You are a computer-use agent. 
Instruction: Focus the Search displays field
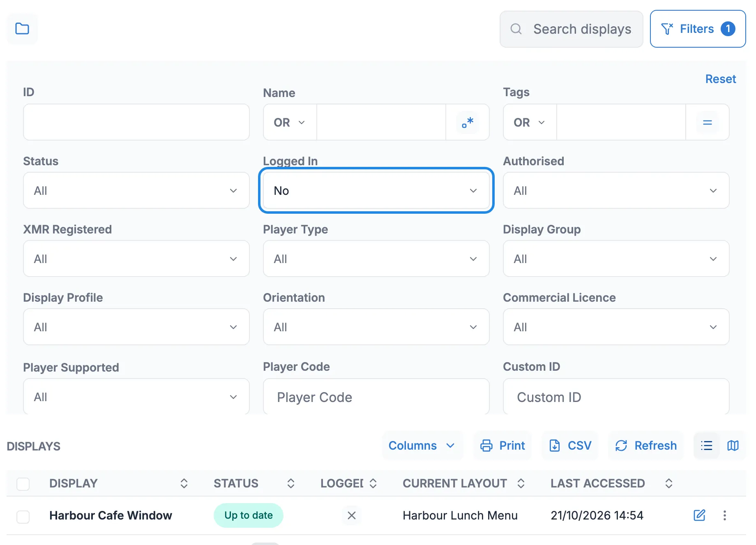[572, 29]
